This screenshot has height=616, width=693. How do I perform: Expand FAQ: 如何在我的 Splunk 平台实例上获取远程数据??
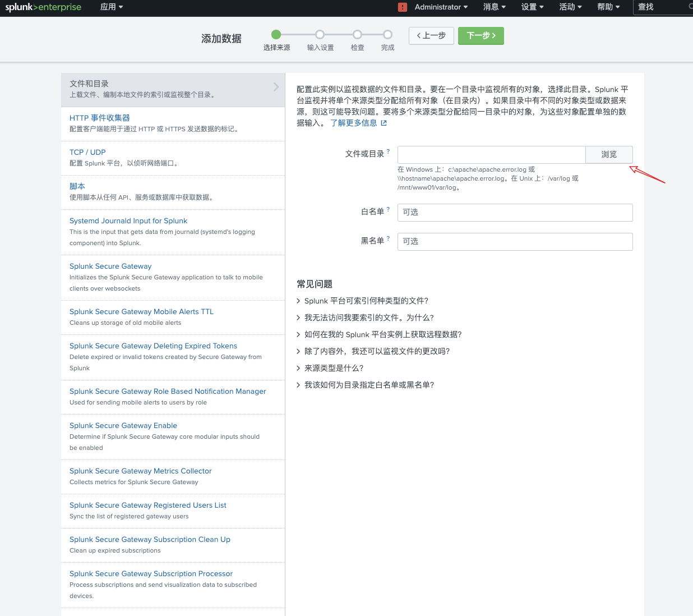[x=380, y=334]
